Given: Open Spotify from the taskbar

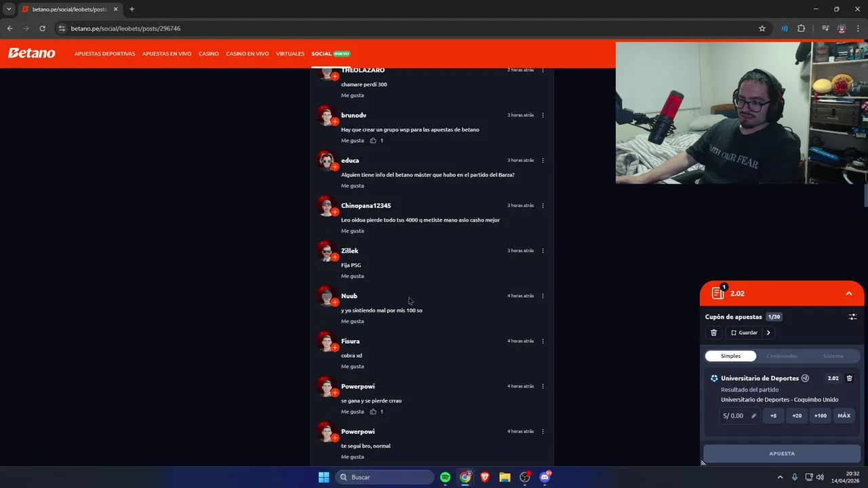Looking at the screenshot, I should (445, 477).
